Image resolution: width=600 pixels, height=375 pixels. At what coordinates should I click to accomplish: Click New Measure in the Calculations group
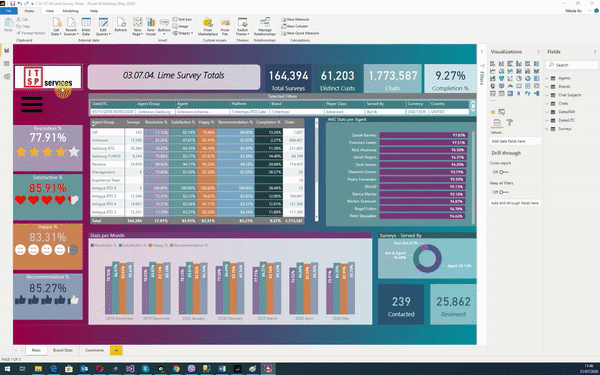coord(295,20)
